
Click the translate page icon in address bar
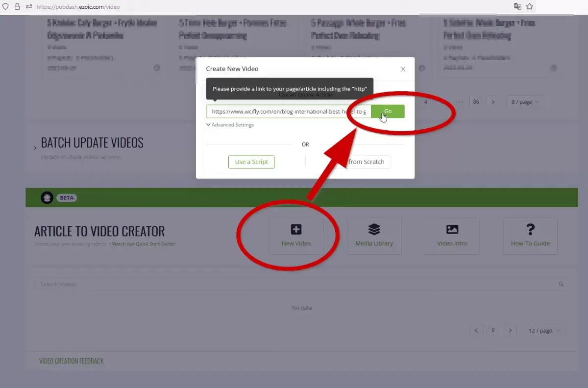tap(517, 6)
